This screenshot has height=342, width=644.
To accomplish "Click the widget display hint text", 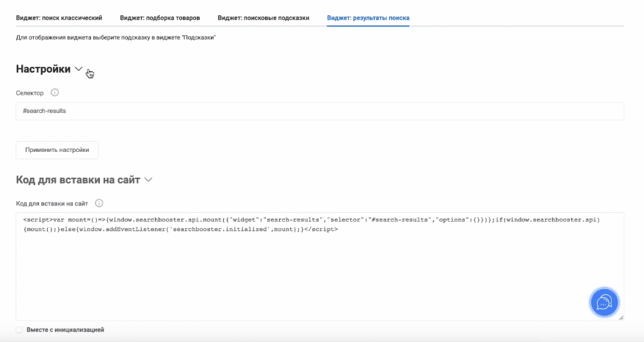I will [116, 37].
